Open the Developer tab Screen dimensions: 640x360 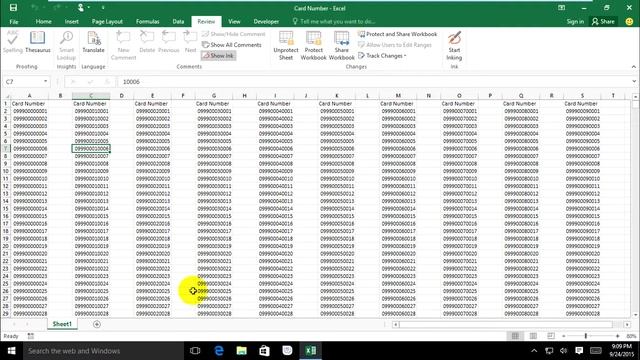(266, 21)
